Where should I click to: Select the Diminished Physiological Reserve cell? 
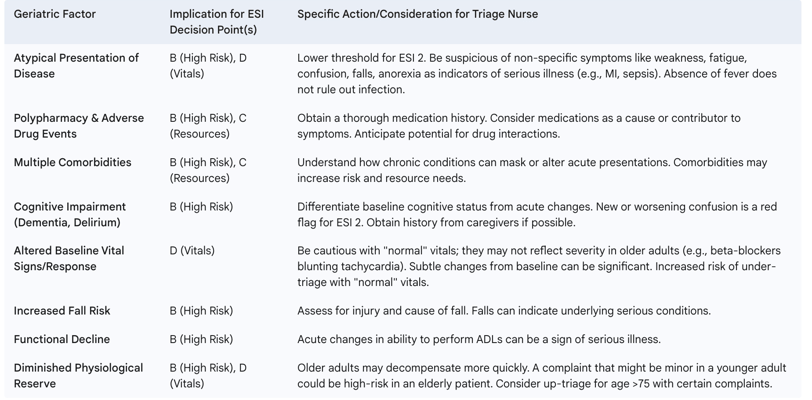pyautogui.click(x=78, y=376)
